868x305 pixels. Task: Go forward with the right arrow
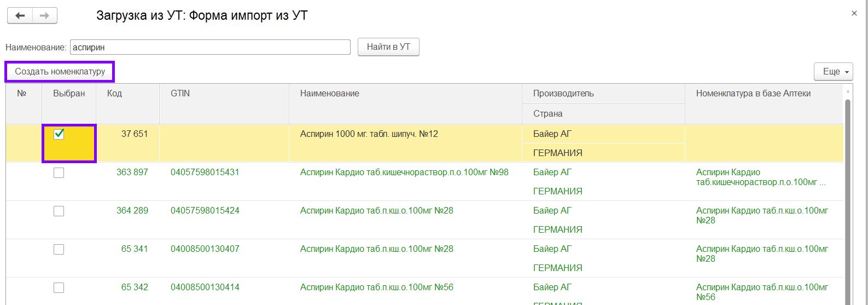pos(45,15)
